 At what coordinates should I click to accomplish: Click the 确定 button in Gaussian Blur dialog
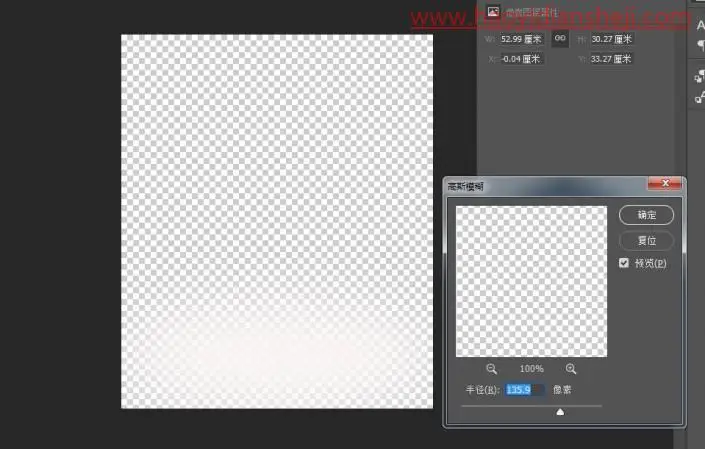[646, 215]
